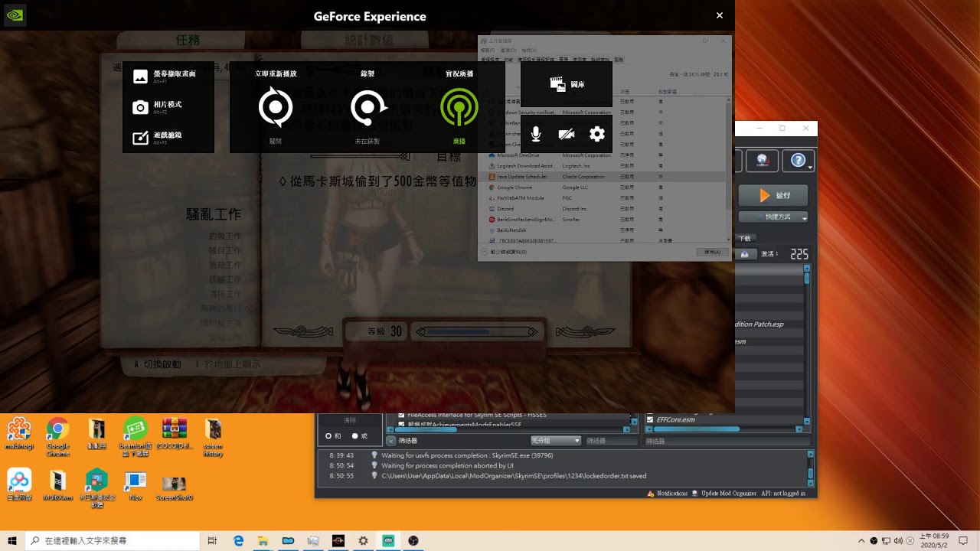The image size is (980, 551).
Task: Click Java Update Scheduler row in Task Manager
Action: [603, 177]
